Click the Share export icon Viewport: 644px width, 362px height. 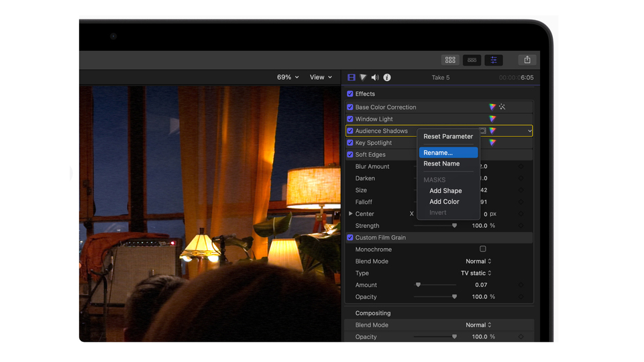(527, 60)
